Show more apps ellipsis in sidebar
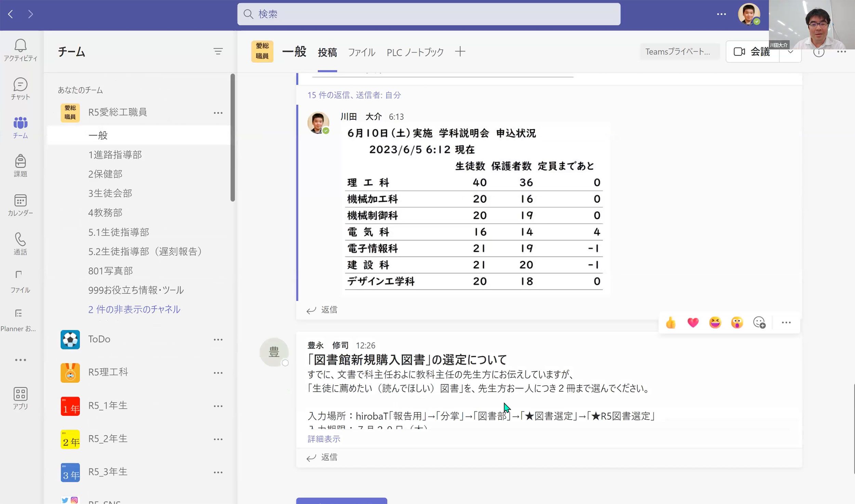This screenshot has width=855, height=504. coord(21,360)
